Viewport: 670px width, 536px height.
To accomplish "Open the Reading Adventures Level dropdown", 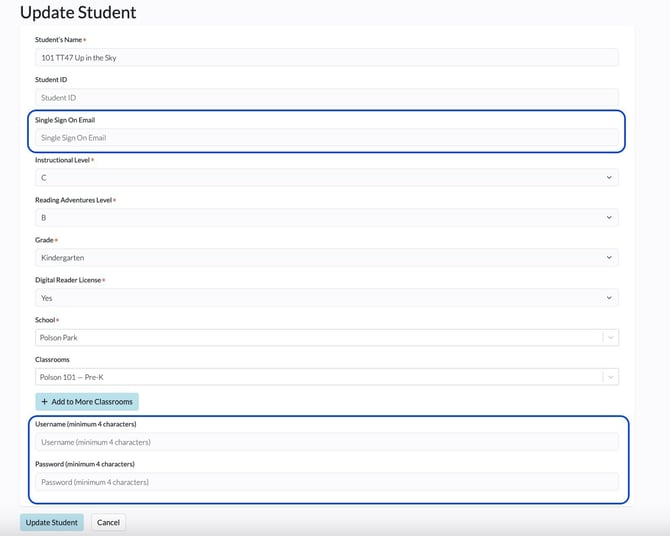I will [326, 218].
